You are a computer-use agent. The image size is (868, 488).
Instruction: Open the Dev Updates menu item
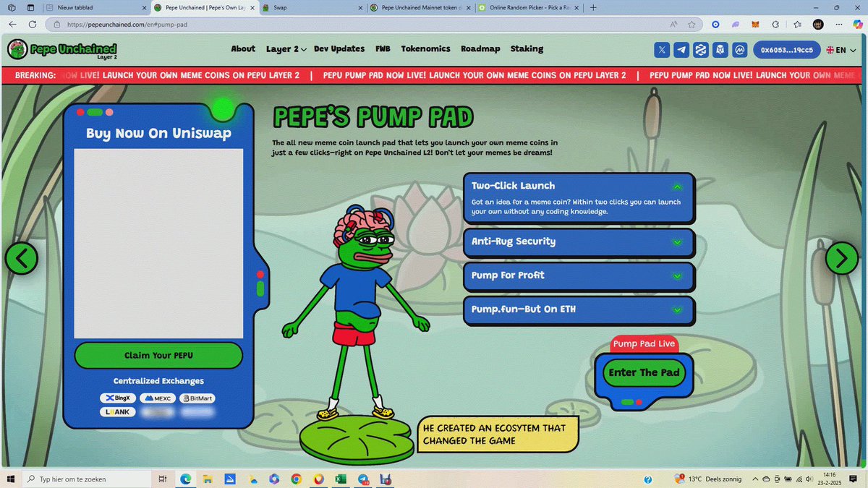click(339, 49)
